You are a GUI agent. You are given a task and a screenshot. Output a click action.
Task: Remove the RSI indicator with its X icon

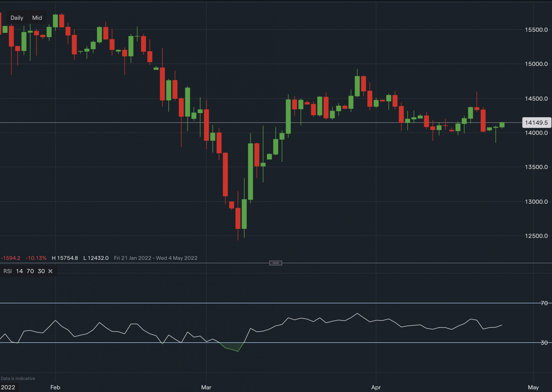click(51, 271)
